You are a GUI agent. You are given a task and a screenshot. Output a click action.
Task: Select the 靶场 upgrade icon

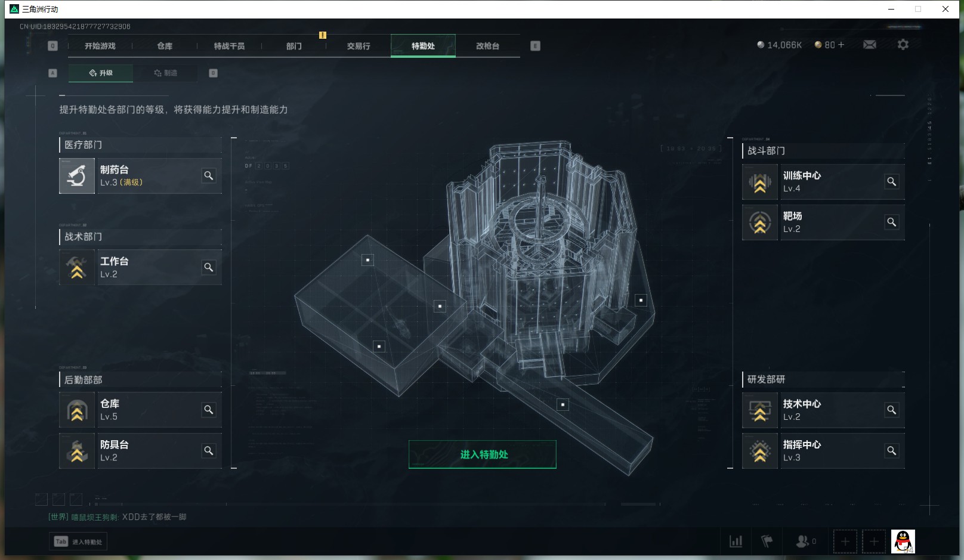[x=760, y=222]
